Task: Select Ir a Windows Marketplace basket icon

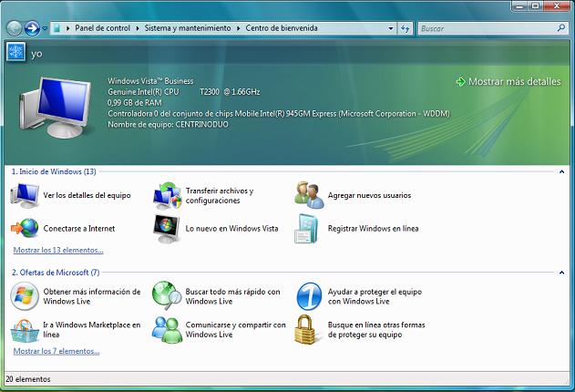Action: (25, 331)
